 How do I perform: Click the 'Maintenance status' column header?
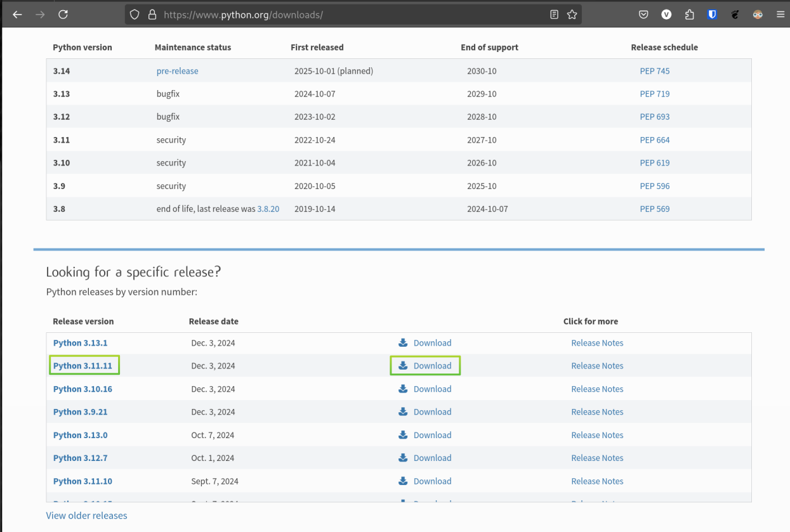click(x=193, y=48)
